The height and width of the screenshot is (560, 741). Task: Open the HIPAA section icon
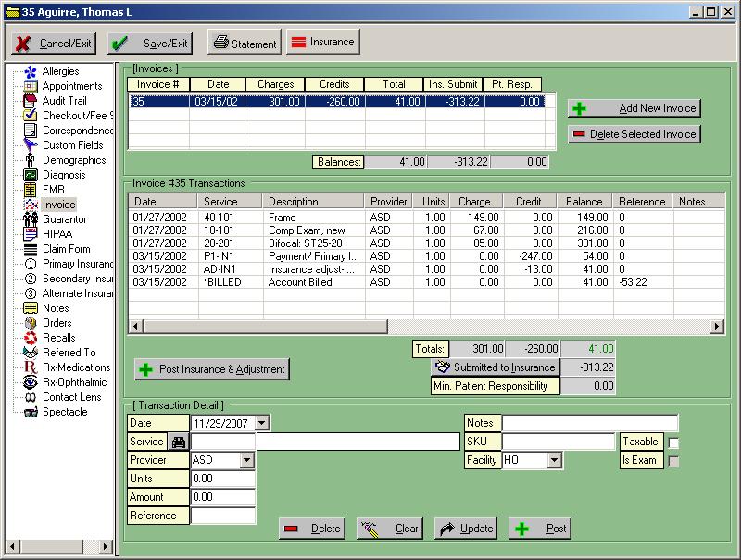click(31, 234)
